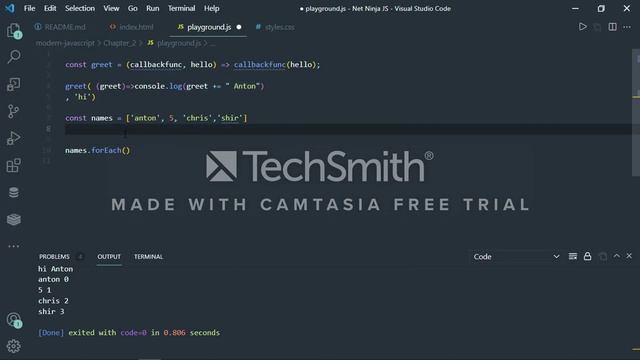640x360 pixels.
Task: Split the editor right
Action: (x=612, y=27)
